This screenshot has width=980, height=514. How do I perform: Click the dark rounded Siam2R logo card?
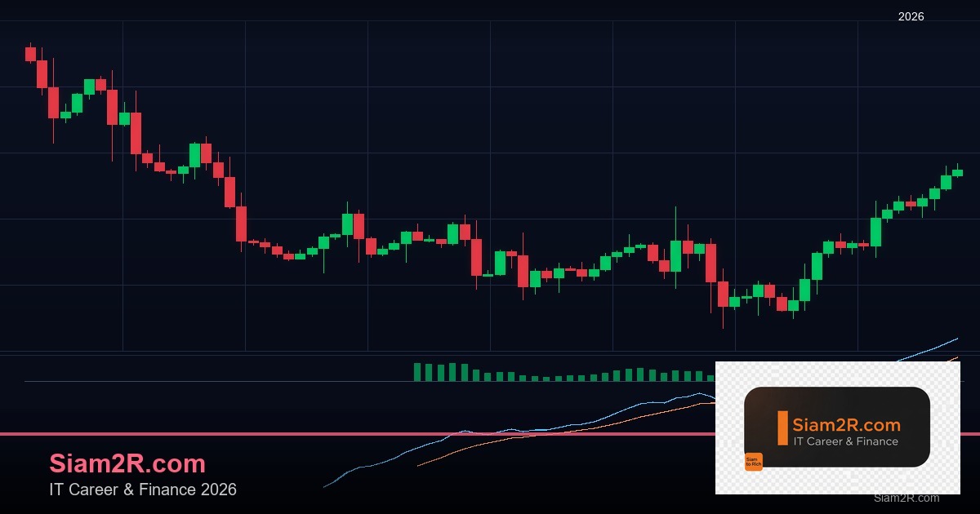pos(837,427)
